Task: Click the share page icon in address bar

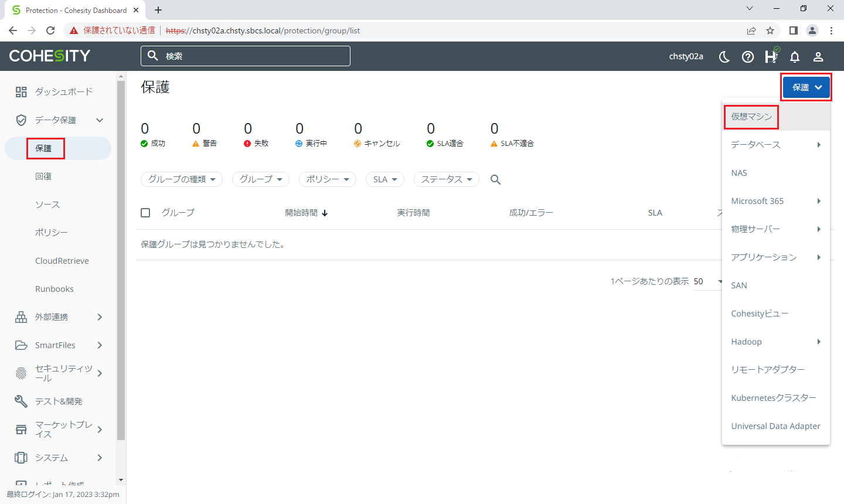Action: click(x=751, y=30)
